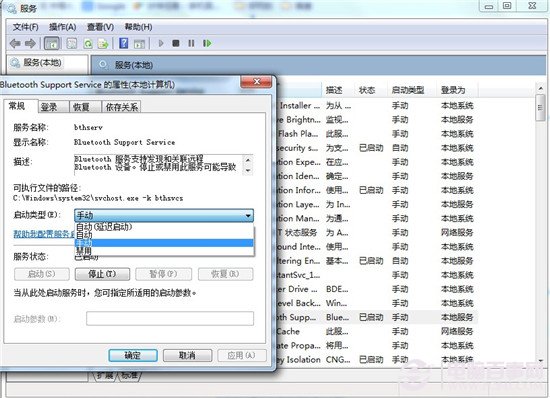This screenshot has height=398, width=550.
Task: Choose 自动 option in startup list
Action: (164, 235)
